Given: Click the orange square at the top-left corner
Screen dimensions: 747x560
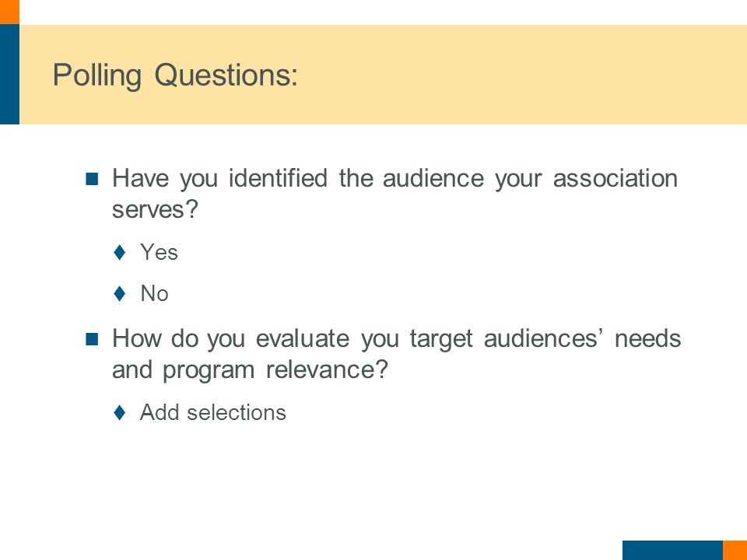Looking at the screenshot, I should coord(9,12).
